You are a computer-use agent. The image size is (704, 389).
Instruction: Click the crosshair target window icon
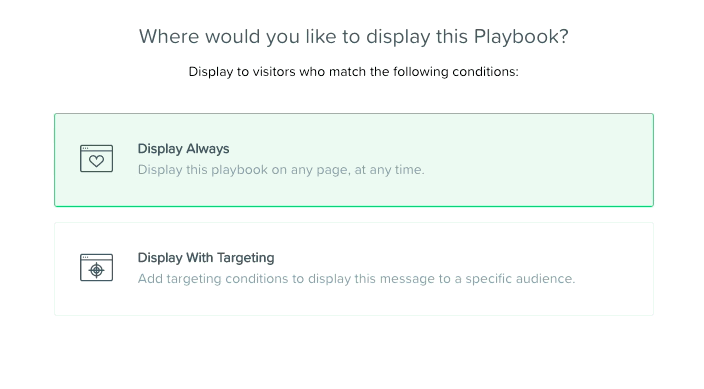97,268
